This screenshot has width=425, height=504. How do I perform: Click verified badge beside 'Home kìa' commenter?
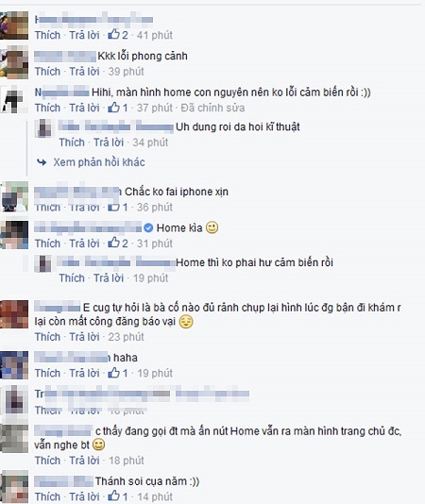[x=148, y=227]
